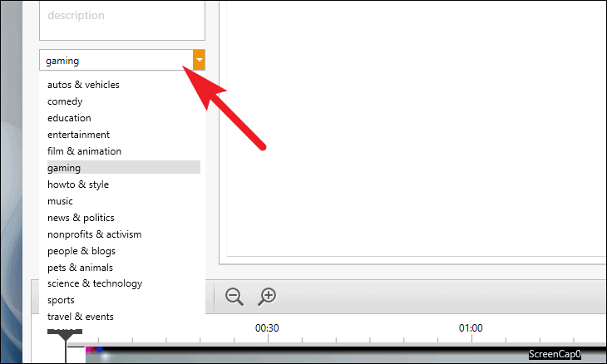Click inside the description text field
The width and height of the screenshot is (607, 364).
pos(122,20)
